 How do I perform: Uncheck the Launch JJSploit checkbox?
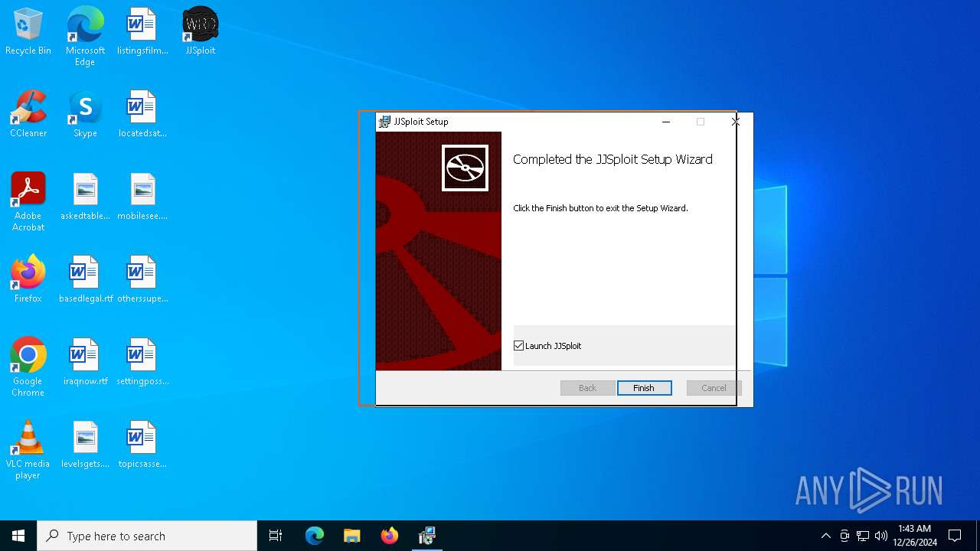(518, 346)
